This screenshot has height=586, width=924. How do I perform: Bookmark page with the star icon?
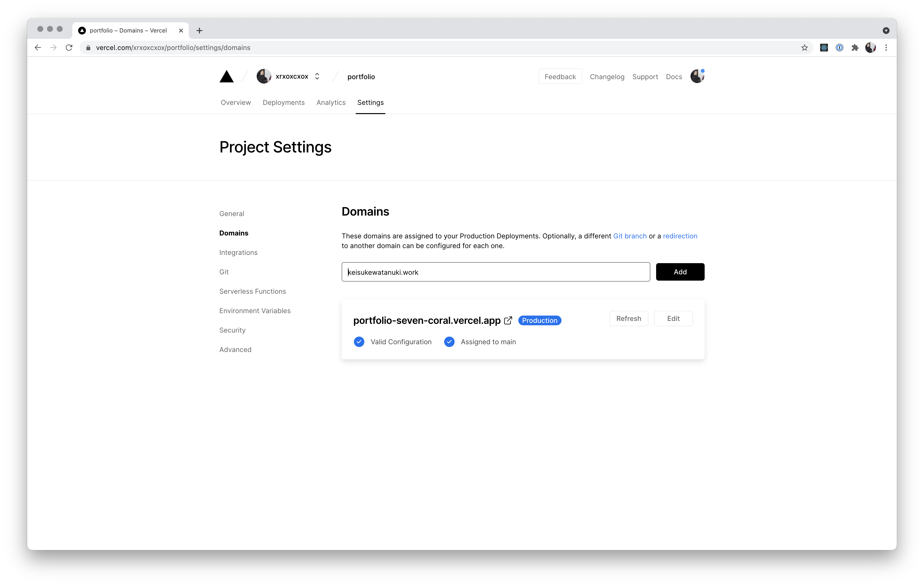click(x=804, y=48)
